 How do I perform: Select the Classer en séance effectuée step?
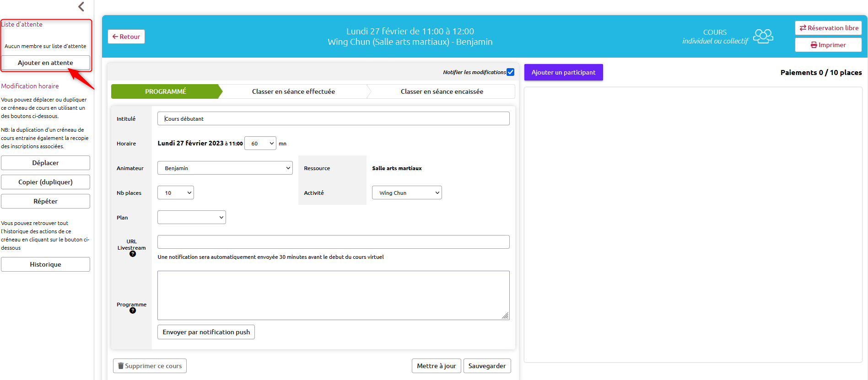pyautogui.click(x=293, y=91)
